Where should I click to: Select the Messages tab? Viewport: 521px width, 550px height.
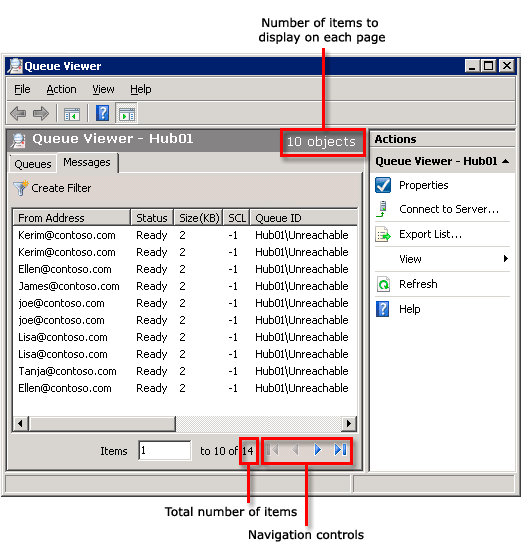point(87,162)
